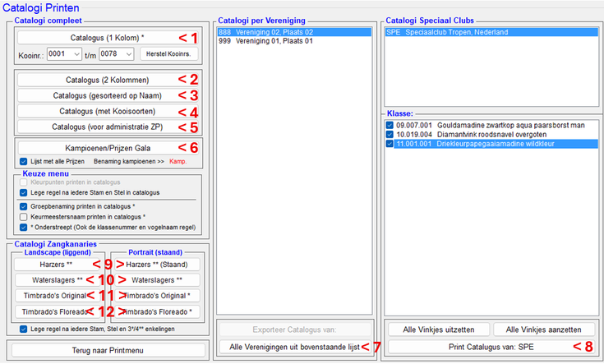Go back with Terug naar Printmenu
The image size is (604, 364).
[x=108, y=350]
